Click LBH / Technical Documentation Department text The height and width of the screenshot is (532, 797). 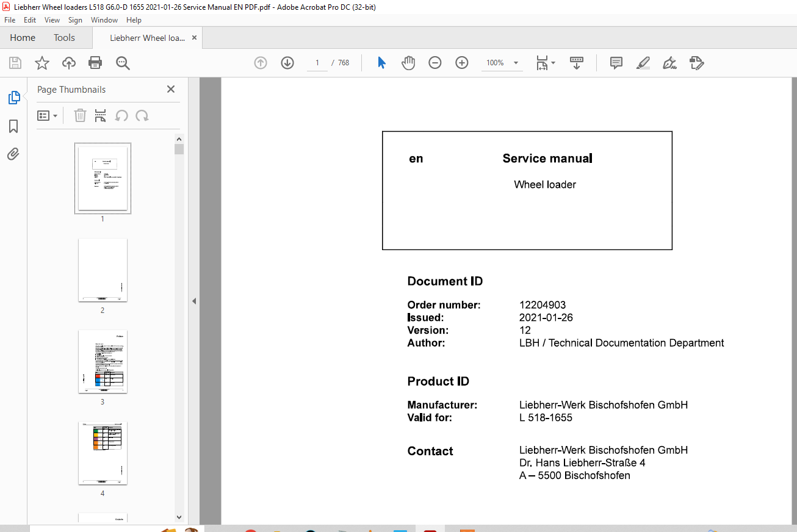click(x=622, y=343)
